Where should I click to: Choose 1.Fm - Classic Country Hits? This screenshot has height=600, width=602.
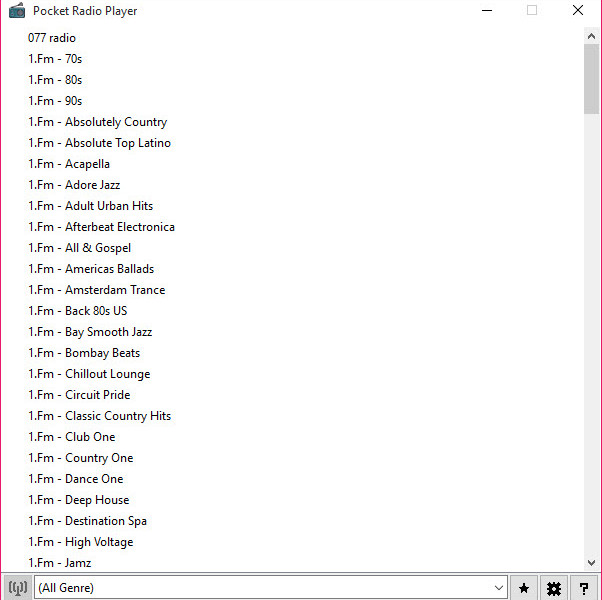click(x=99, y=416)
